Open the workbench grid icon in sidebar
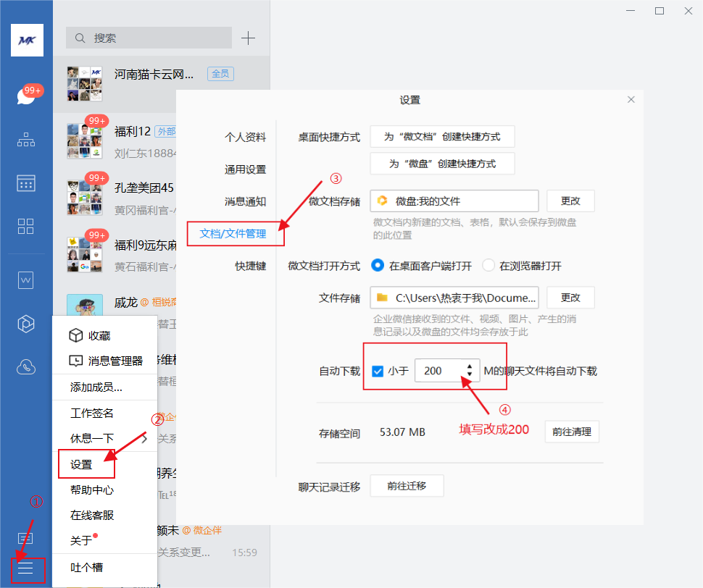 [26, 226]
